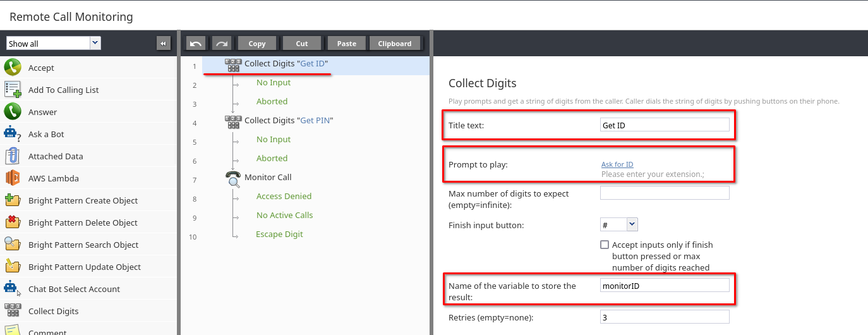Click the Add To Calling List icon

13,90
